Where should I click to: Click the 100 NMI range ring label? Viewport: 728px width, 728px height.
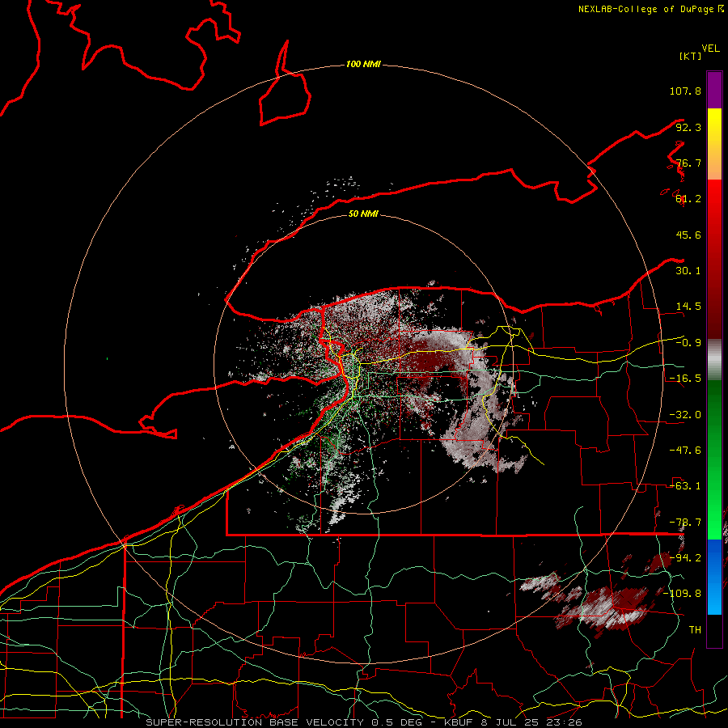(x=363, y=64)
